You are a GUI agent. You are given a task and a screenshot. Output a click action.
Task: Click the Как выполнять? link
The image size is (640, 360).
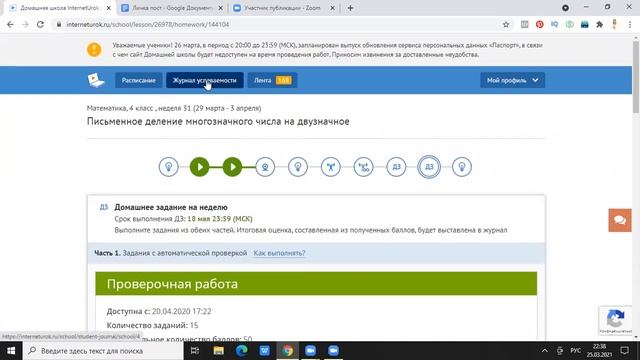coord(279,253)
